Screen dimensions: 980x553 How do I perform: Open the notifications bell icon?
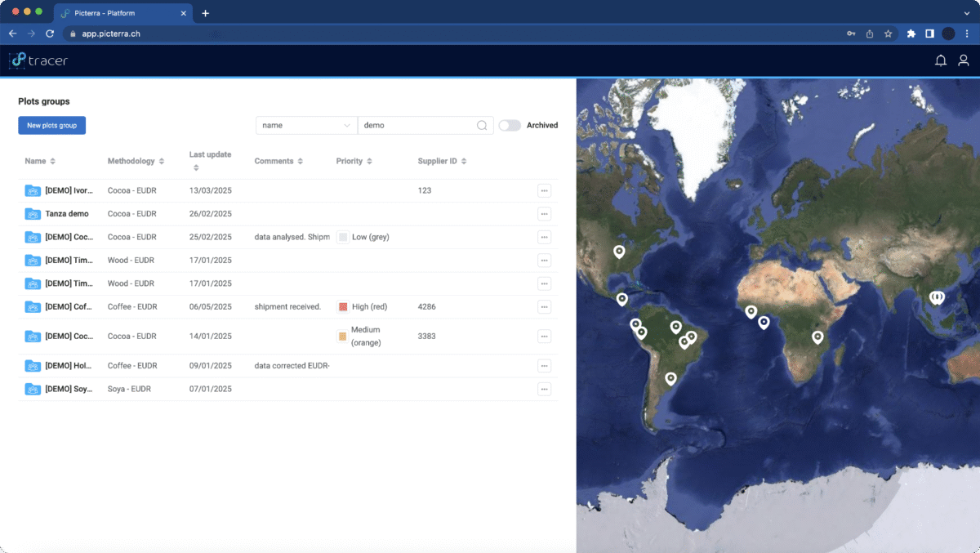941,60
